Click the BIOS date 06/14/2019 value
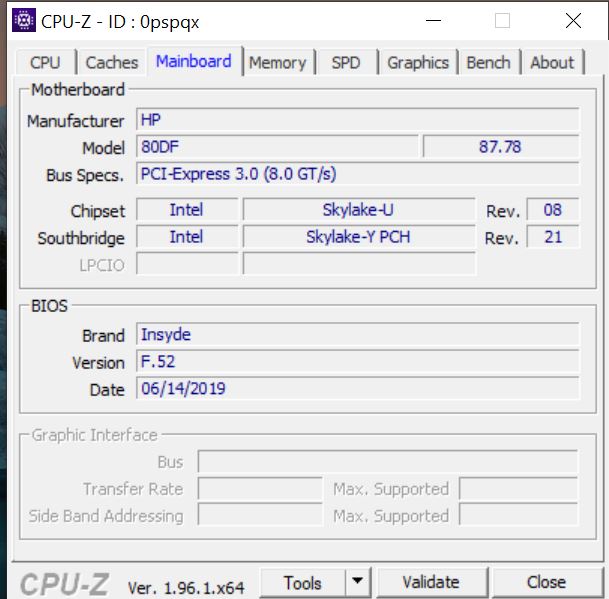 (358, 388)
